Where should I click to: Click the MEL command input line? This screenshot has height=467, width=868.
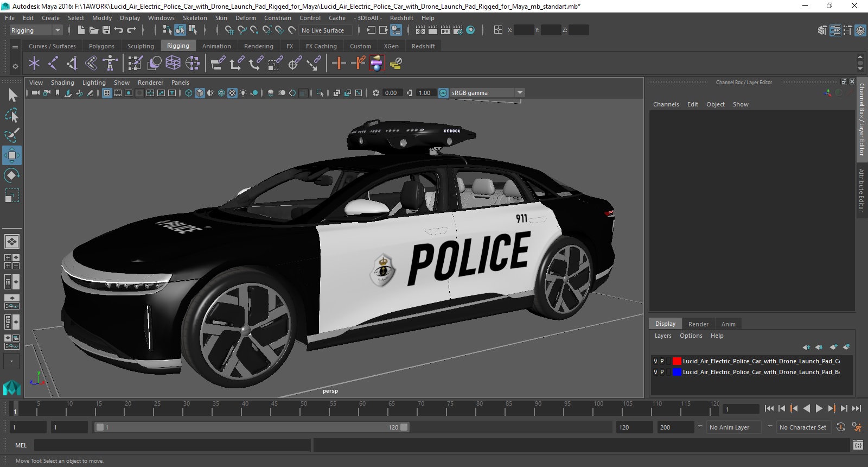[x=172, y=445]
